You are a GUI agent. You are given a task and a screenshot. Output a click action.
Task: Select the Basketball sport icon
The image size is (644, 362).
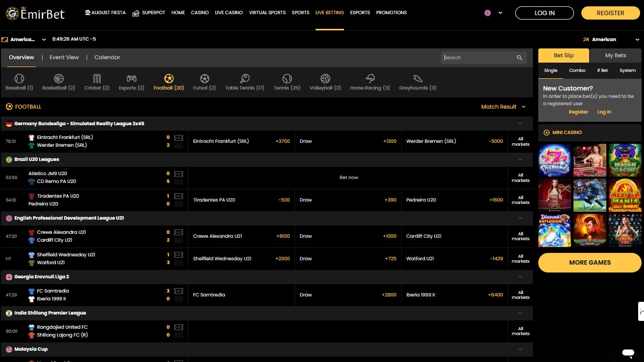tap(59, 79)
